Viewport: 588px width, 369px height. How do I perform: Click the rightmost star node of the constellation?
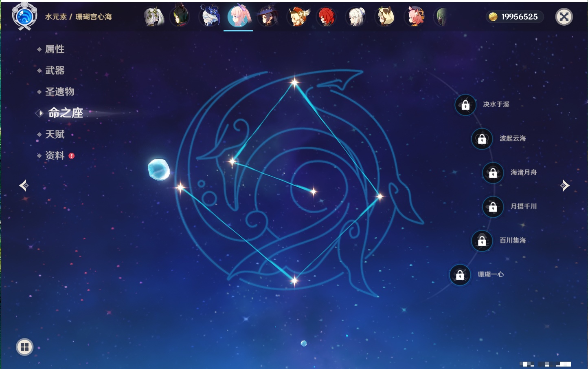click(x=380, y=197)
